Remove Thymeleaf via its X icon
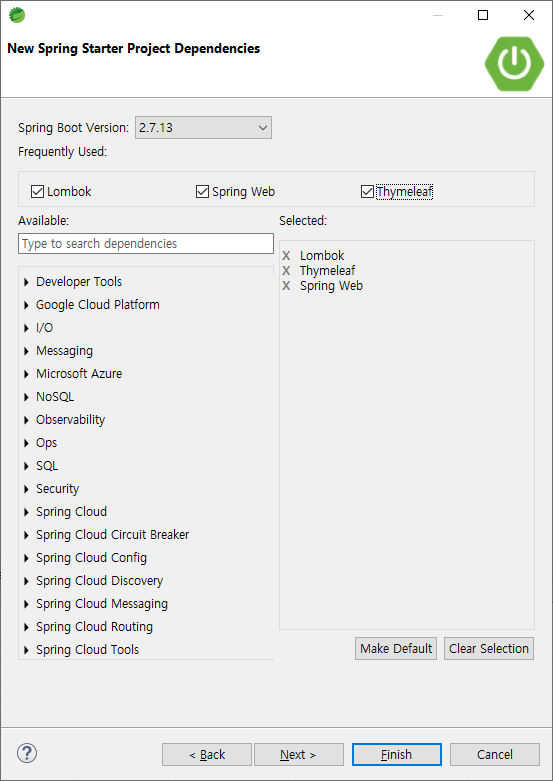Image resolution: width=553 pixels, height=781 pixels. (x=286, y=270)
